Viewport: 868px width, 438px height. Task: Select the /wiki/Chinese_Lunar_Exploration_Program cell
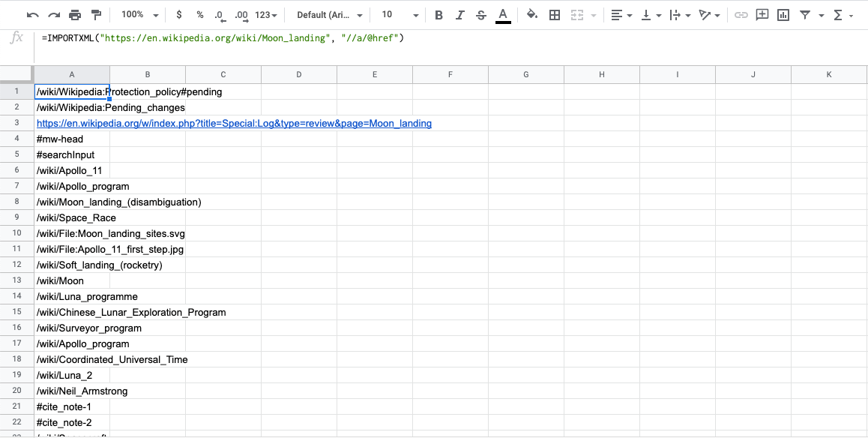[x=72, y=312]
